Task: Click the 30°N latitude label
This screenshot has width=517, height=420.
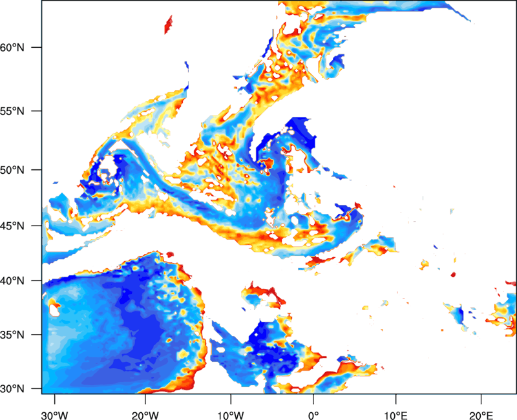Action: [x=12, y=389]
